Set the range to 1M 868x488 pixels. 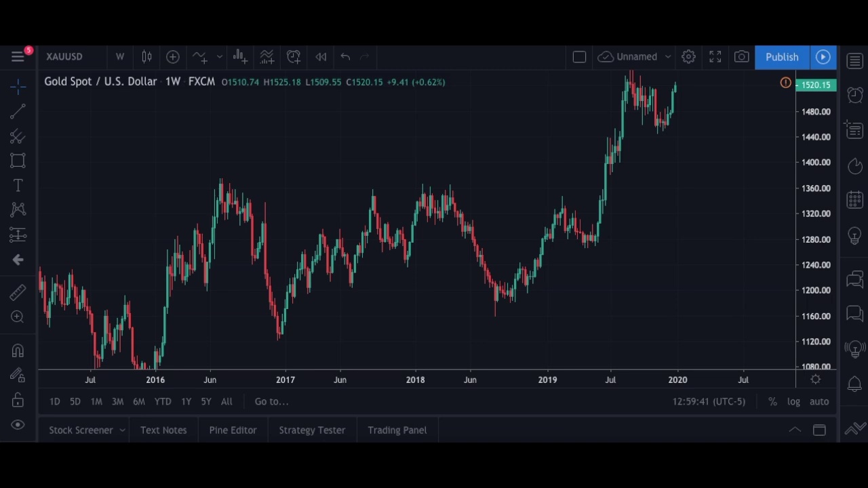pos(96,401)
